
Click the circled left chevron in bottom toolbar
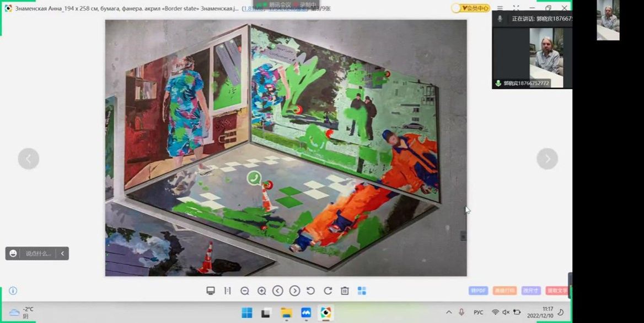tap(278, 291)
